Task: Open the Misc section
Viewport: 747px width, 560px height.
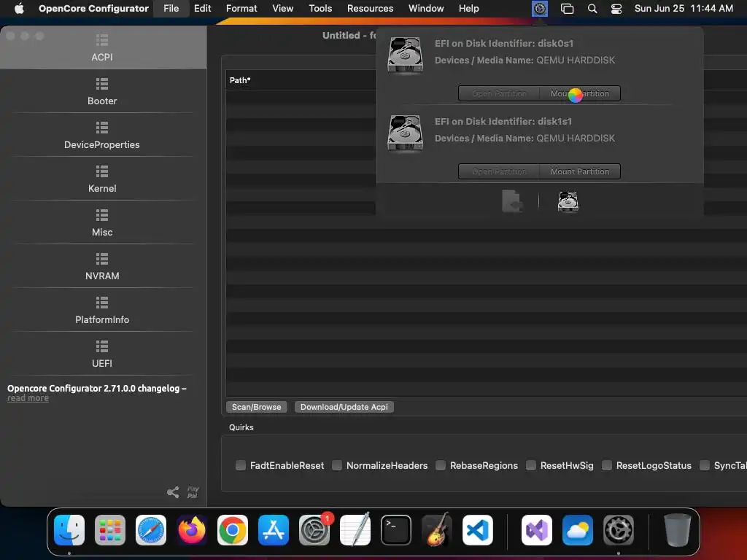Action: click(x=102, y=223)
